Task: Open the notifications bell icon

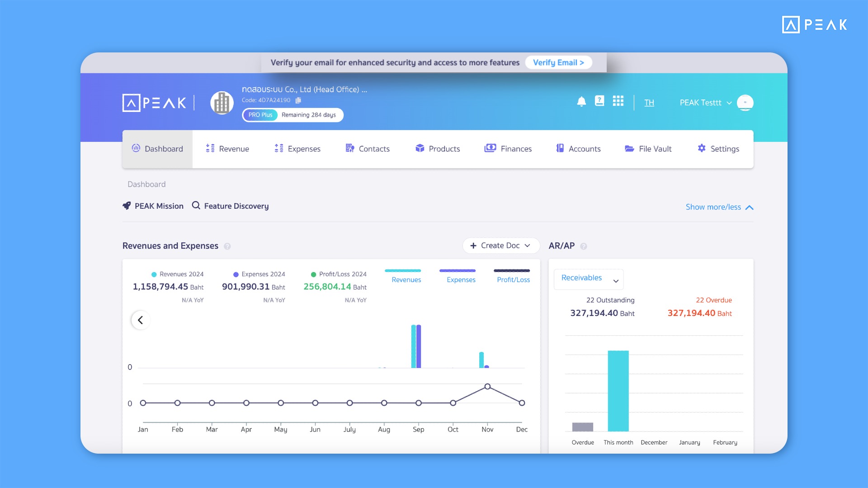Action: [581, 102]
